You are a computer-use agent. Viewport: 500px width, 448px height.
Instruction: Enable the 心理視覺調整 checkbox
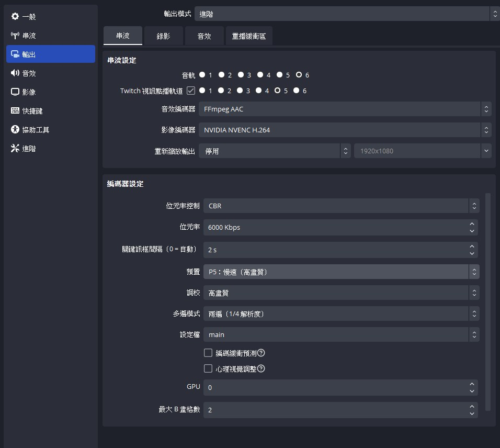pyautogui.click(x=208, y=369)
